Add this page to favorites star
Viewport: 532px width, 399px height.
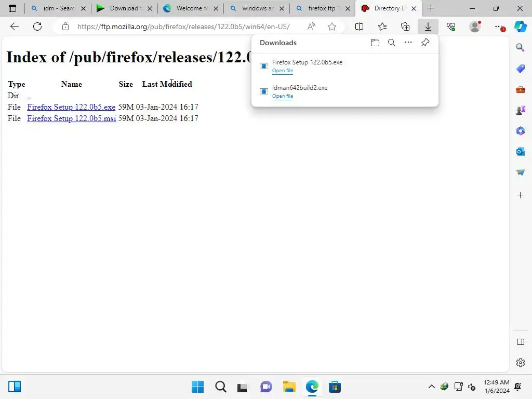click(x=332, y=26)
